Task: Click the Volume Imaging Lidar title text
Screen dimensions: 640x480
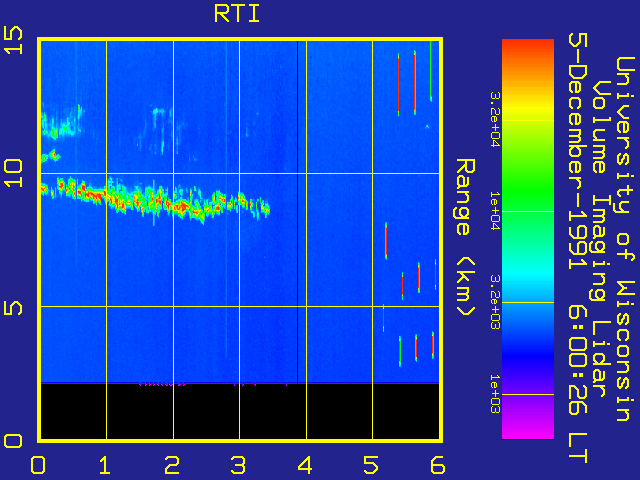Action: coord(599,239)
